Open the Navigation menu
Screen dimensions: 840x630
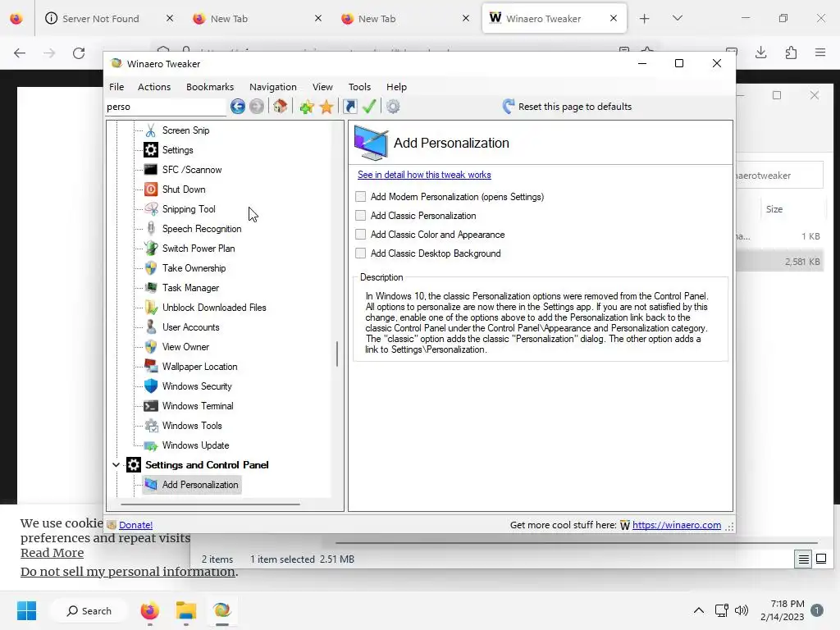pos(272,87)
